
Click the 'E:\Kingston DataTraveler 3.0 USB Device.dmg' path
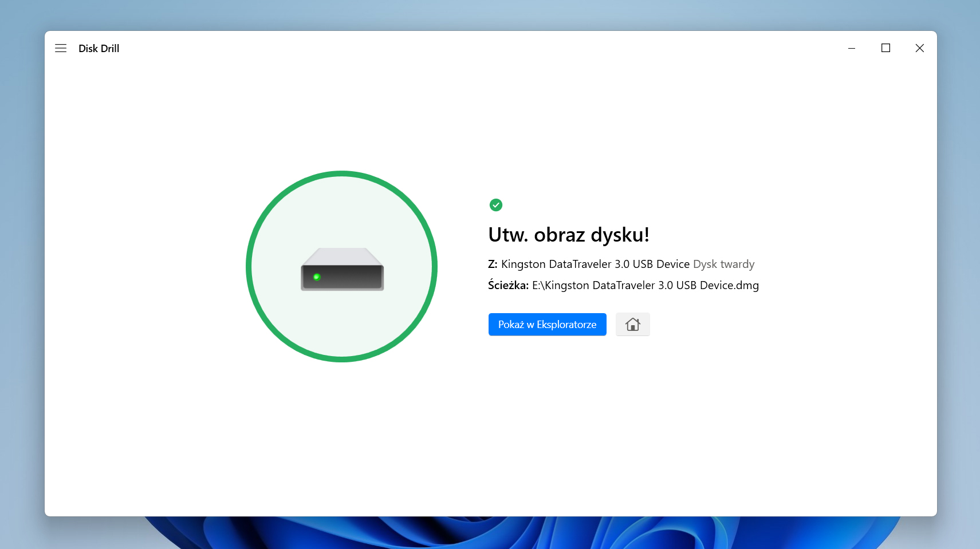pyautogui.click(x=646, y=286)
